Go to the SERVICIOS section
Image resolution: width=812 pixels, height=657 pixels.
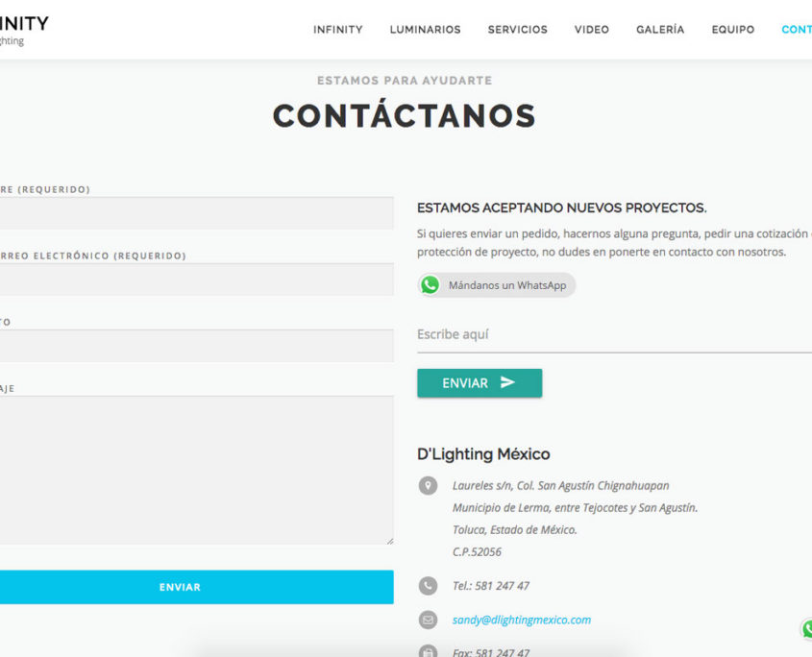pos(517,30)
